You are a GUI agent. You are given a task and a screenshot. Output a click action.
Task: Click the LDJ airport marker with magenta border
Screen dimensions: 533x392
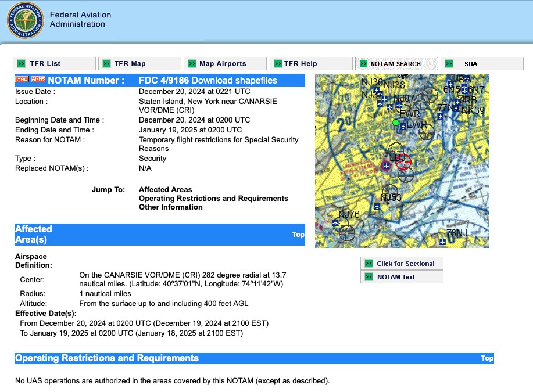(386, 166)
